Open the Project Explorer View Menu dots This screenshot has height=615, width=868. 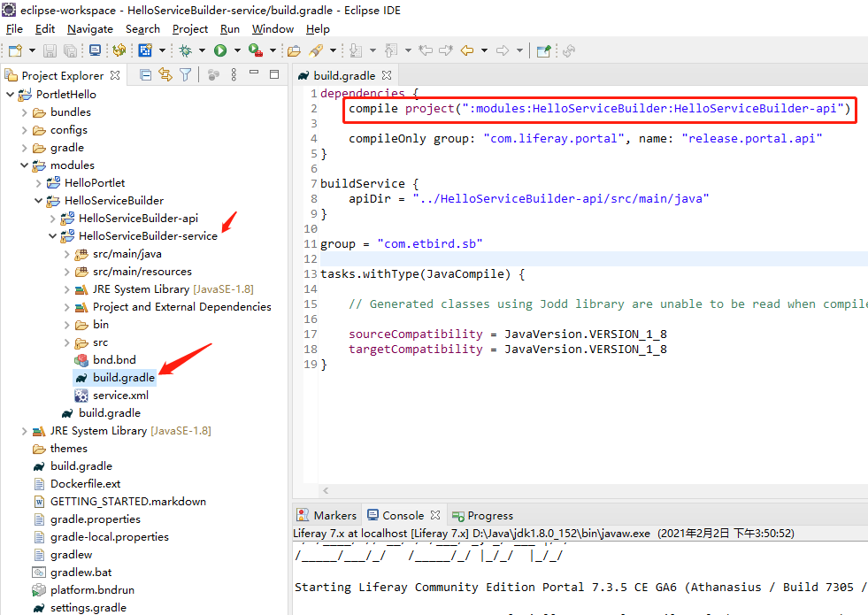click(234, 74)
